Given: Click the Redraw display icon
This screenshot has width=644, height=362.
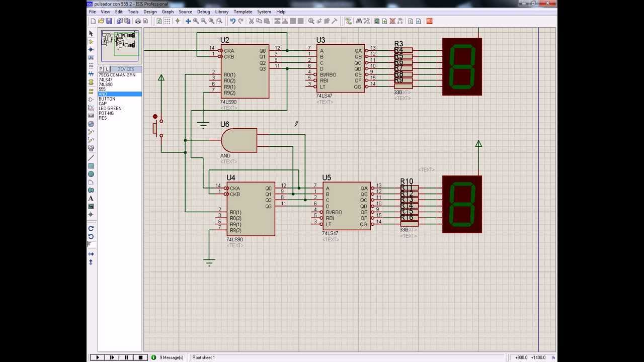Looking at the screenshot, I should coord(159,21).
